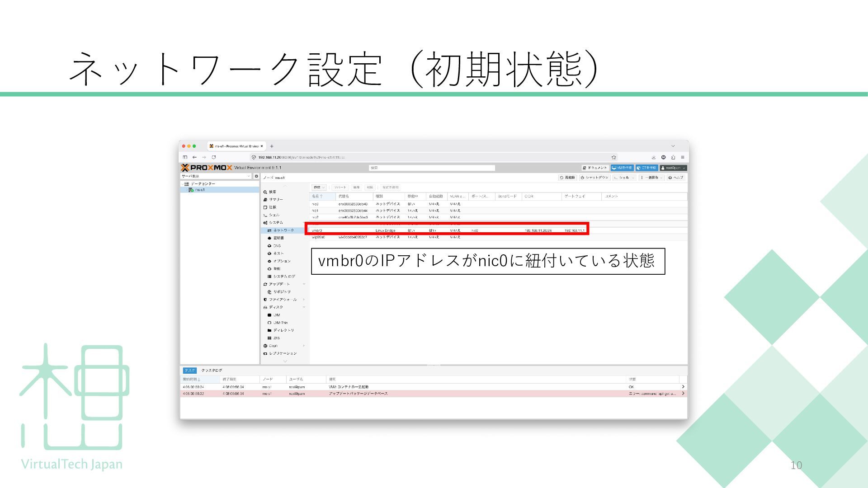Select ネットワーク in the node menu

[283, 230]
